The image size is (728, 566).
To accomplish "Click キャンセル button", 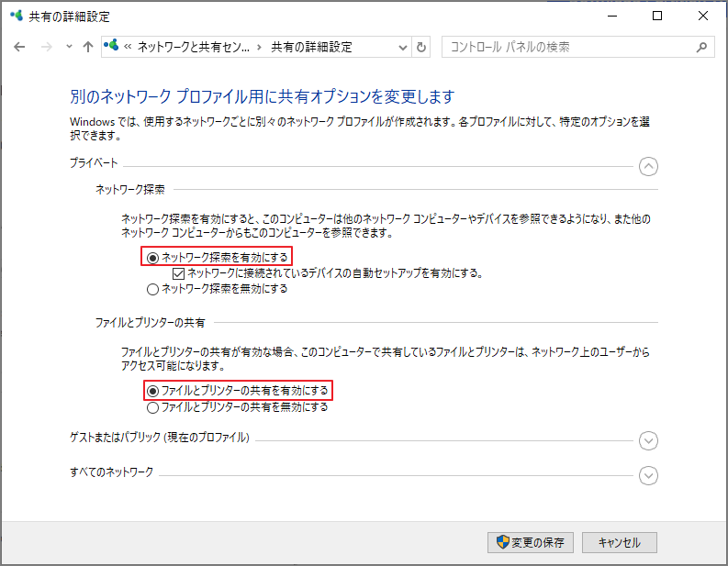I will pyautogui.click(x=620, y=542).
